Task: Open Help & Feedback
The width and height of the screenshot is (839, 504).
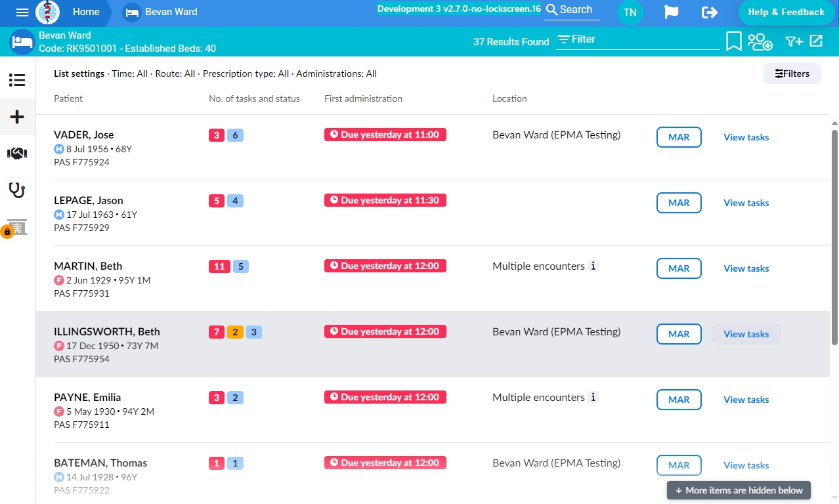Action: click(x=786, y=12)
